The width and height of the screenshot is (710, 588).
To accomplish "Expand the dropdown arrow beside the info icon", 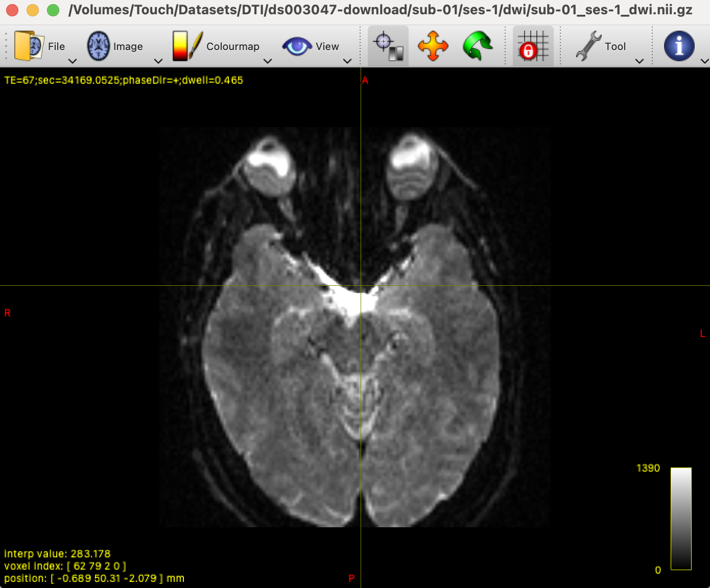I will (704, 61).
